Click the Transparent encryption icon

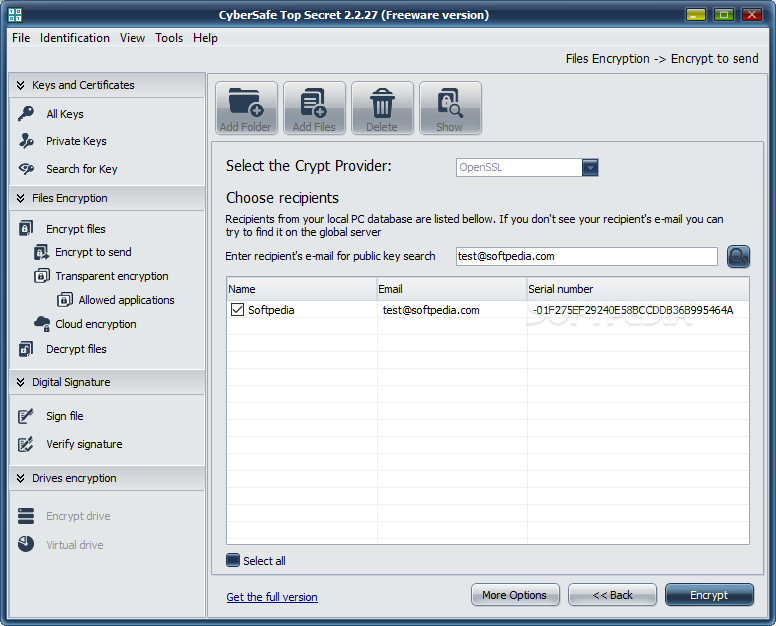click(42, 276)
